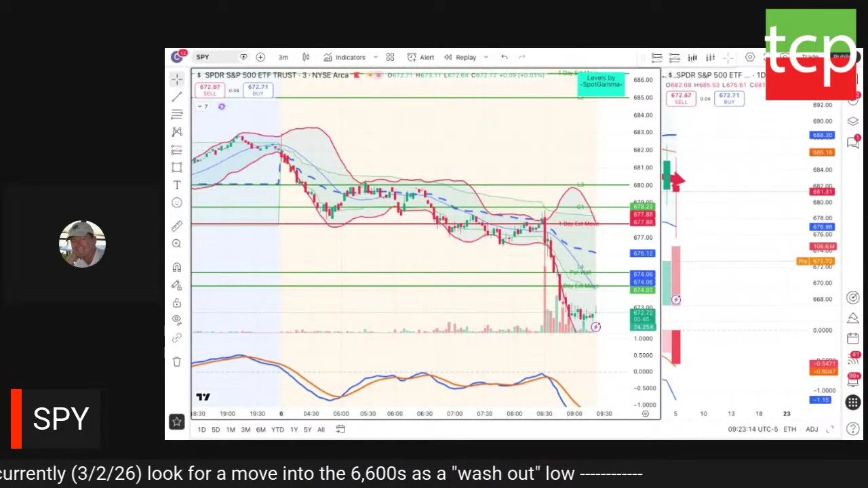This screenshot has width=868, height=488.
Task: Open the emoji icons tool
Action: pos(177,202)
